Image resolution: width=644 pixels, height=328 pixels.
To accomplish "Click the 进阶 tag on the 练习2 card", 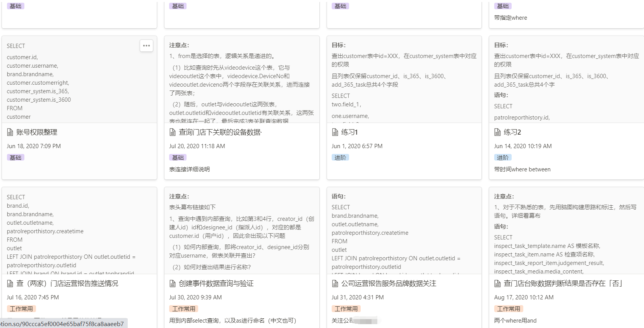I will (503, 157).
